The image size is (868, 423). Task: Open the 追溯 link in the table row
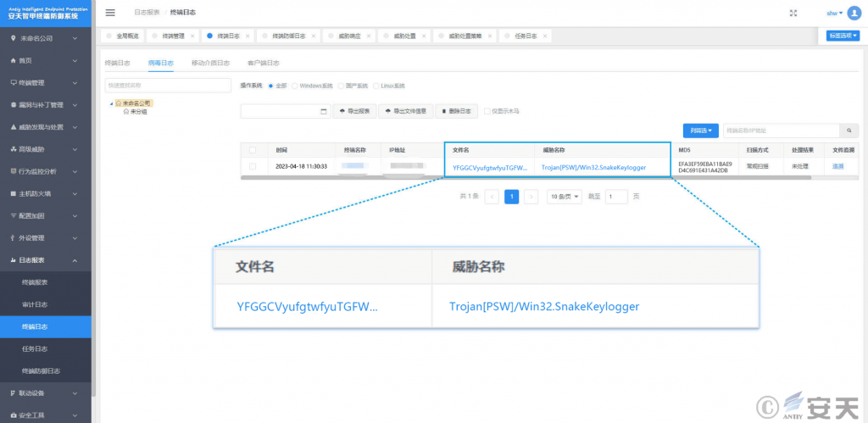pyautogui.click(x=837, y=166)
